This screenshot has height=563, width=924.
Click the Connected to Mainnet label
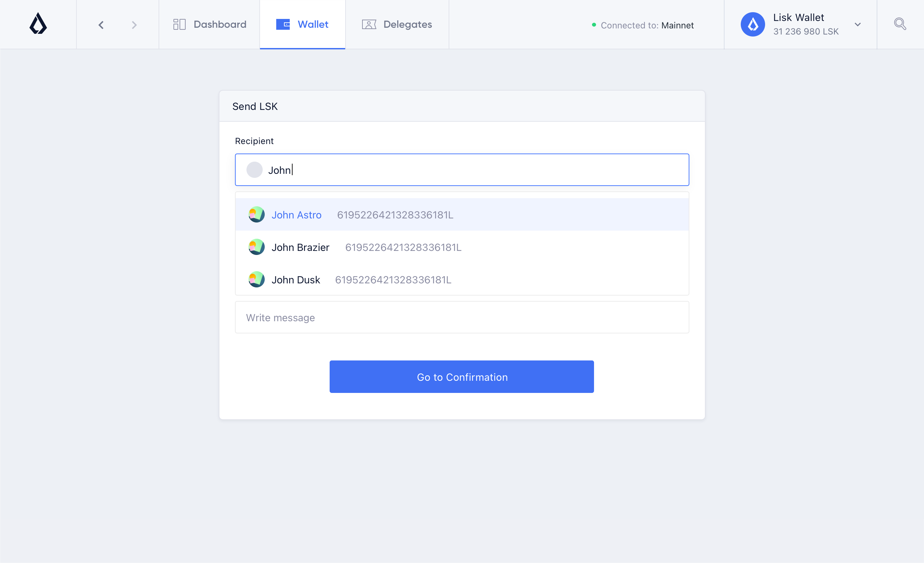tap(648, 25)
